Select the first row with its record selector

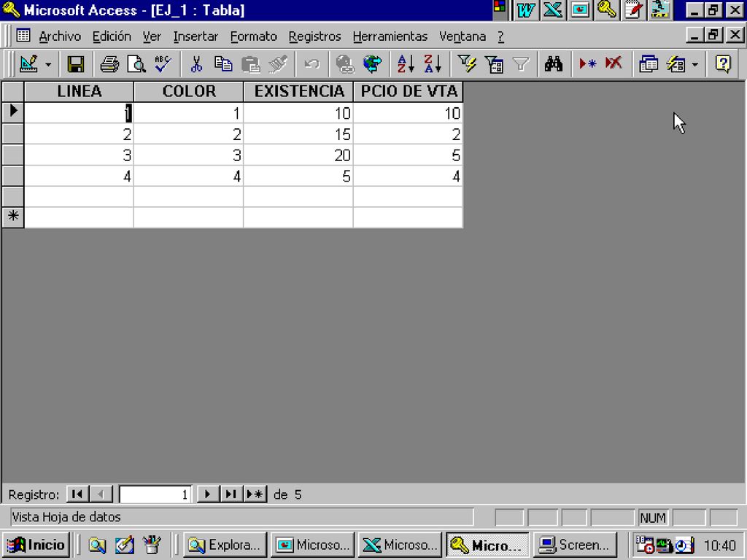coord(13,112)
